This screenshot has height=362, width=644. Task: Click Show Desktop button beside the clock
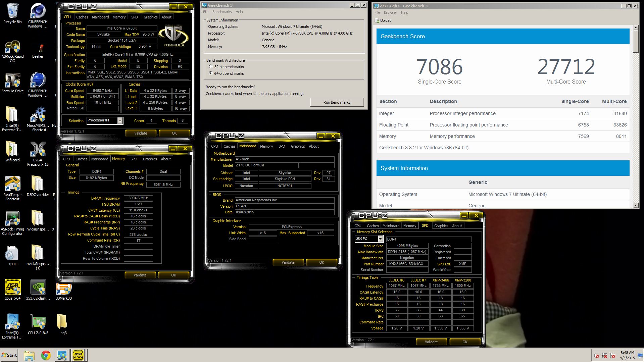[x=640, y=356]
